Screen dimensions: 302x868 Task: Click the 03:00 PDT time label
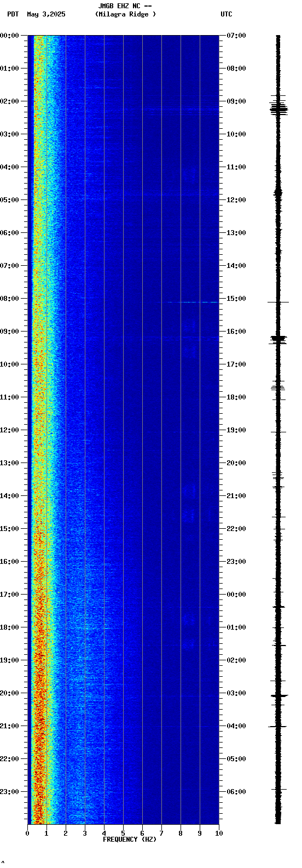10,134
